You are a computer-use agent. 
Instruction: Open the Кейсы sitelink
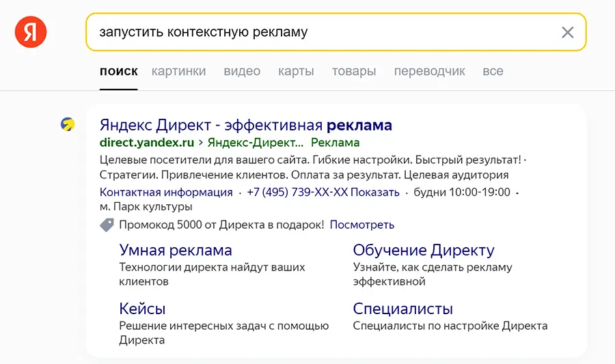point(142,309)
